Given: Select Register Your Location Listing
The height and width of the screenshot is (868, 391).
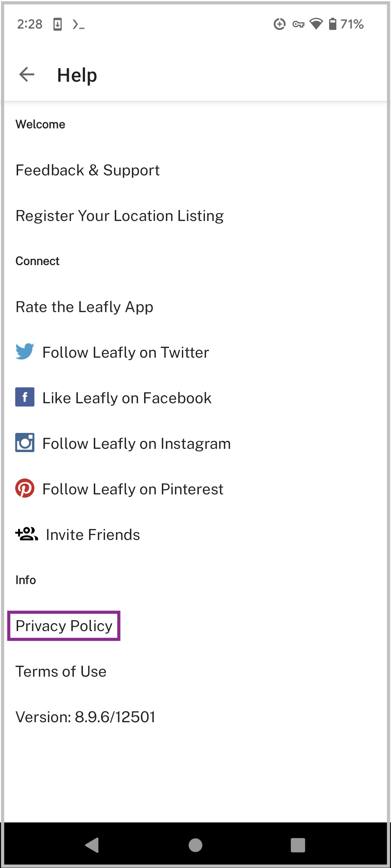Looking at the screenshot, I should coord(119,216).
